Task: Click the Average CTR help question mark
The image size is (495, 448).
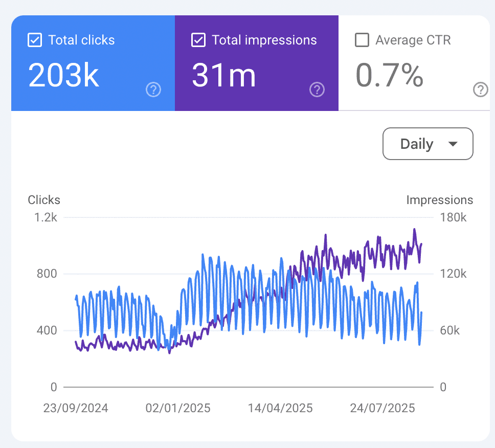Action: [481, 90]
